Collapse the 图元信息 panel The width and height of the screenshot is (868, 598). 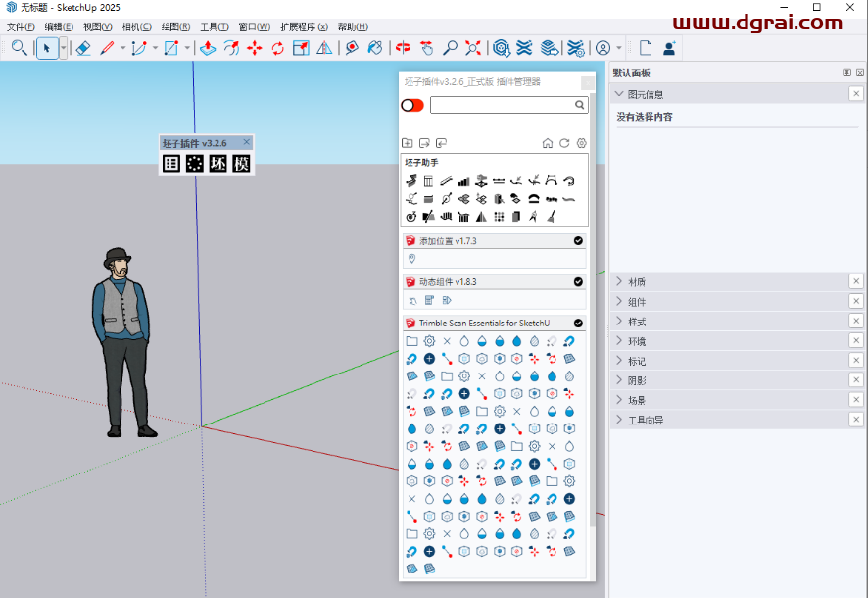(619, 94)
